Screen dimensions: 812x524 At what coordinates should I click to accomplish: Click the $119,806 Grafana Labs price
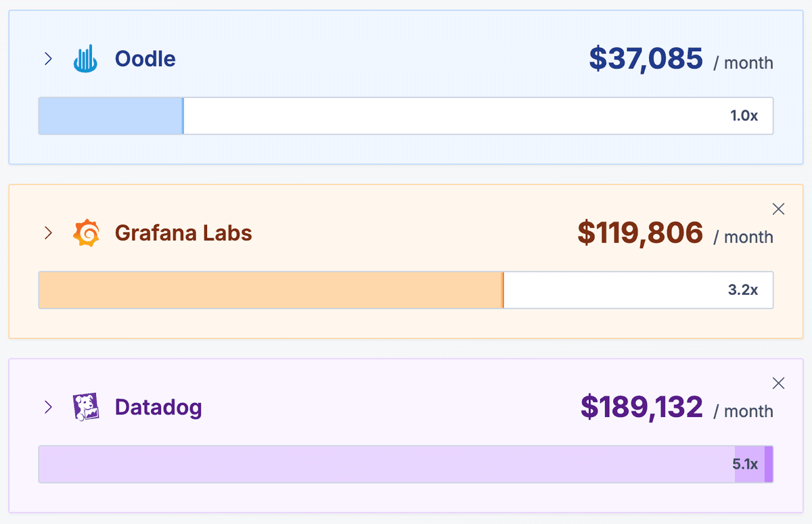(x=639, y=233)
